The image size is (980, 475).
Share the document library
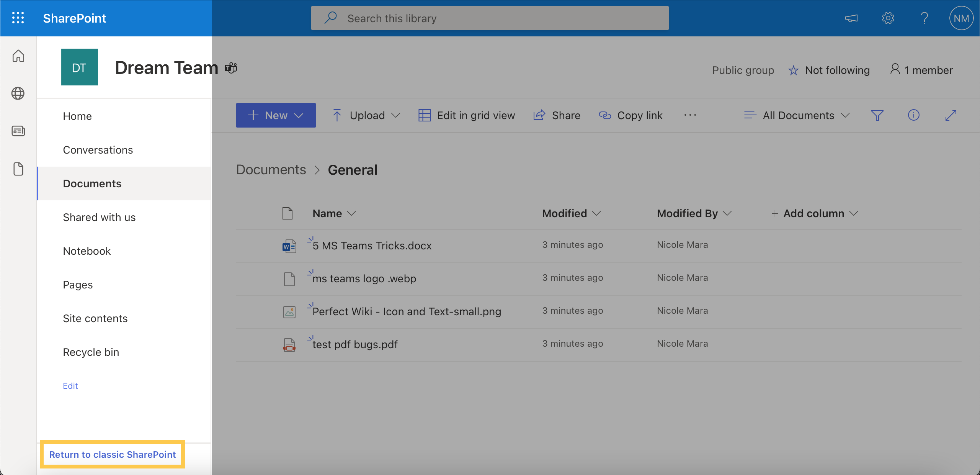click(x=557, y=115)
